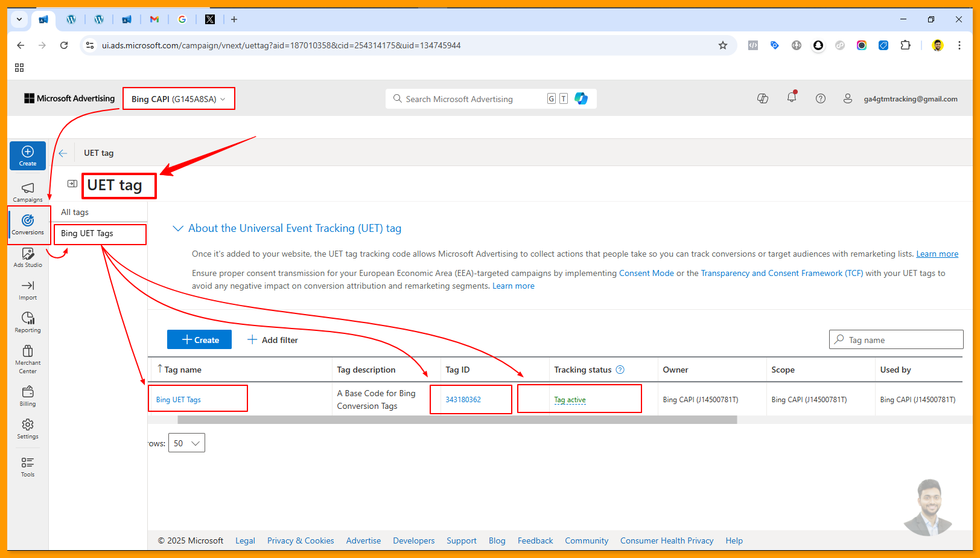Open the Import sidebar item

28,290
